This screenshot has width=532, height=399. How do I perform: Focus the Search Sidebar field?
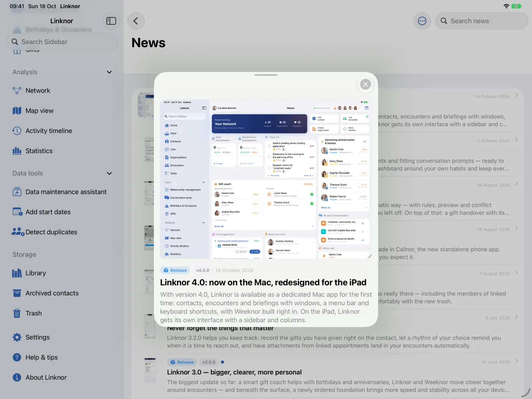[62, 42]
